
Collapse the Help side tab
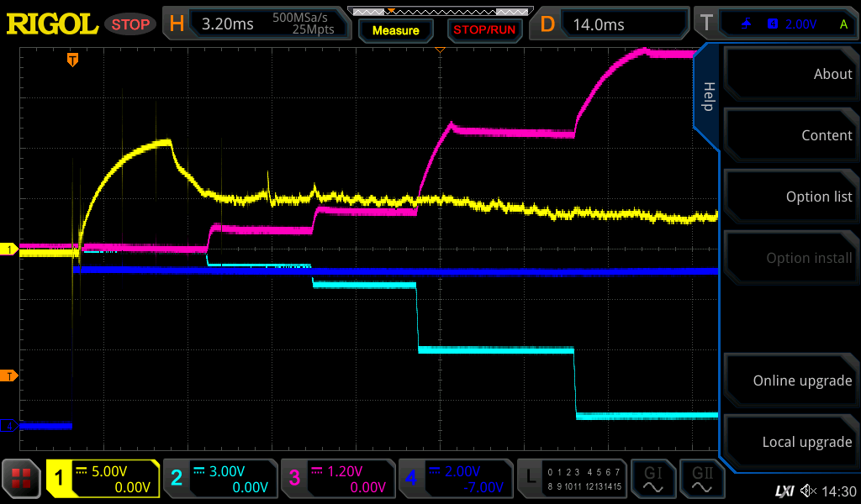[707, 97]
